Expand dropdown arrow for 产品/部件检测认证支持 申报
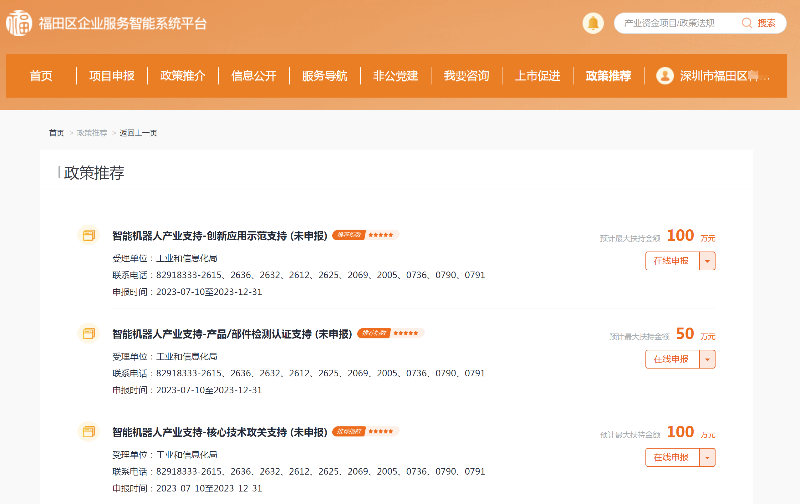Image resolution: width=800 pixels, height=504 pixels. click(707, 359)
